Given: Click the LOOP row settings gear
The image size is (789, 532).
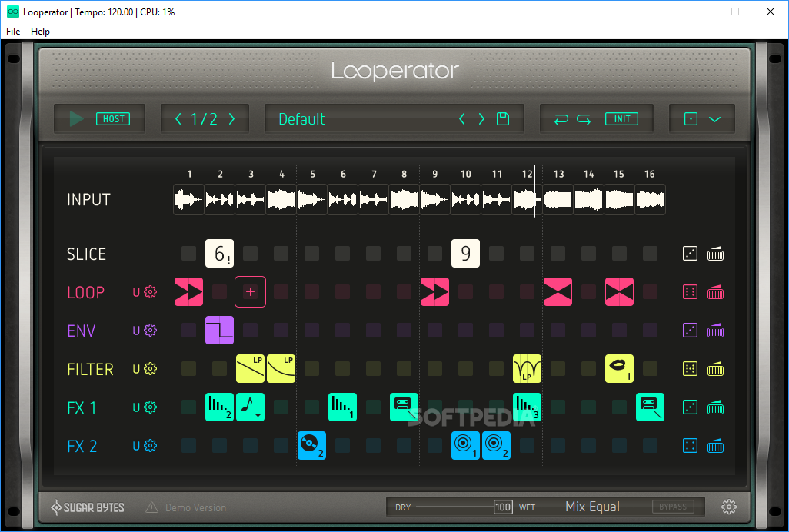Looking at the screenshot, I should click(151, 292).
